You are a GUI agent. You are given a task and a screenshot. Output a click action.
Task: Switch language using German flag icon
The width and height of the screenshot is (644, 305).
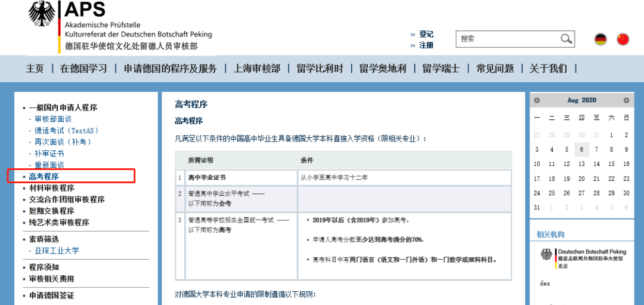click(x=600, y=39)
